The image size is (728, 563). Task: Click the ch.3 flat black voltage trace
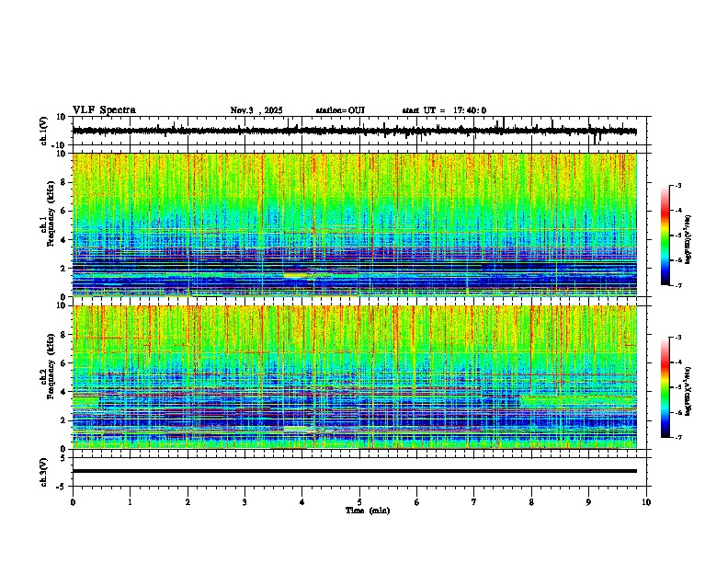[354, 471]
